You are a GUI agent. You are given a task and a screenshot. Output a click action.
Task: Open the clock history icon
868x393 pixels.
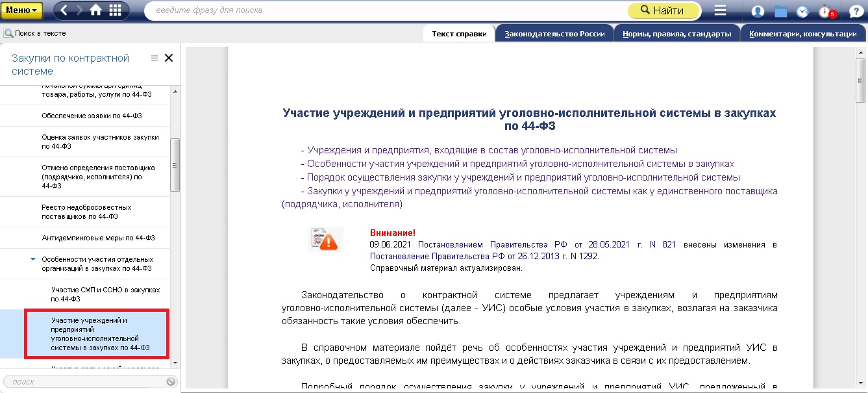[803, 11]
